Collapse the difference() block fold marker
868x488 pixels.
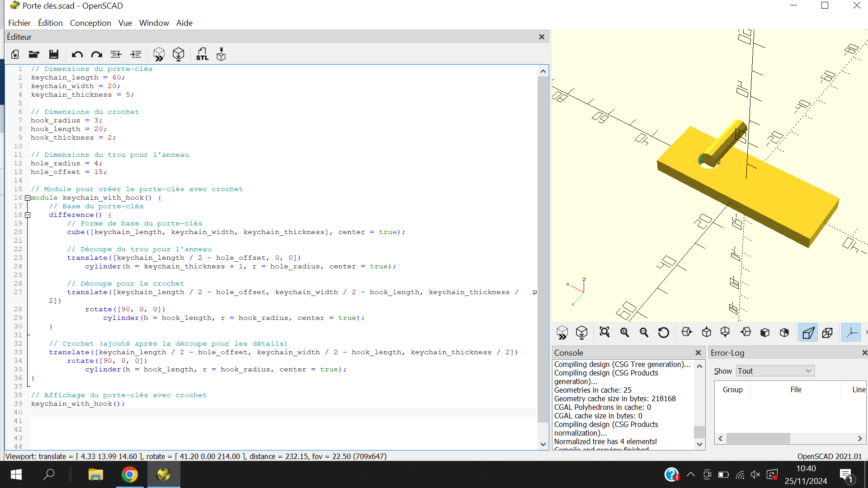coord(28,215)
